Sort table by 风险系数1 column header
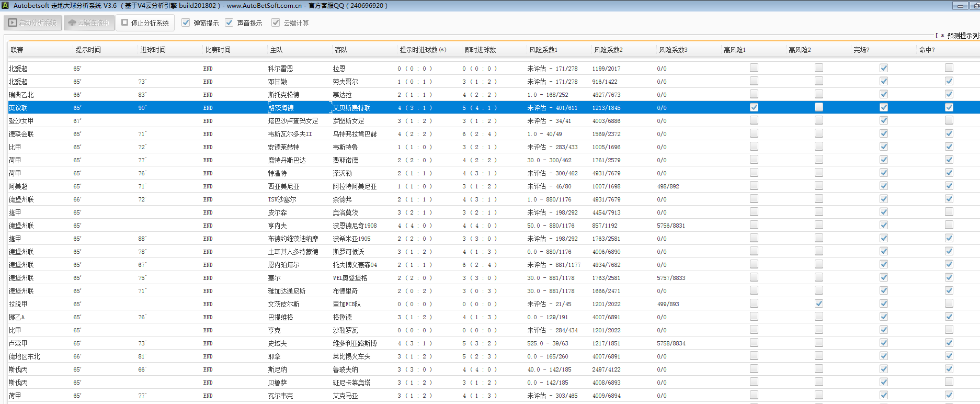 (x=543, y=50)
